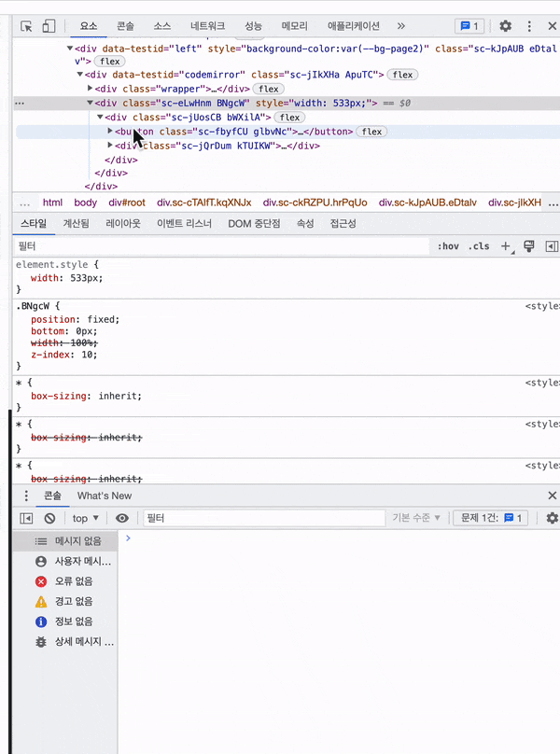Toggle the .cls element classes button
560x754 pixels.
479,246
